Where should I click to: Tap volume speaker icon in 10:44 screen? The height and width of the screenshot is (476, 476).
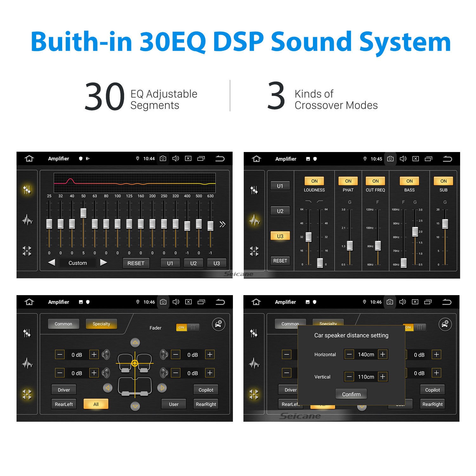(175, 158)
